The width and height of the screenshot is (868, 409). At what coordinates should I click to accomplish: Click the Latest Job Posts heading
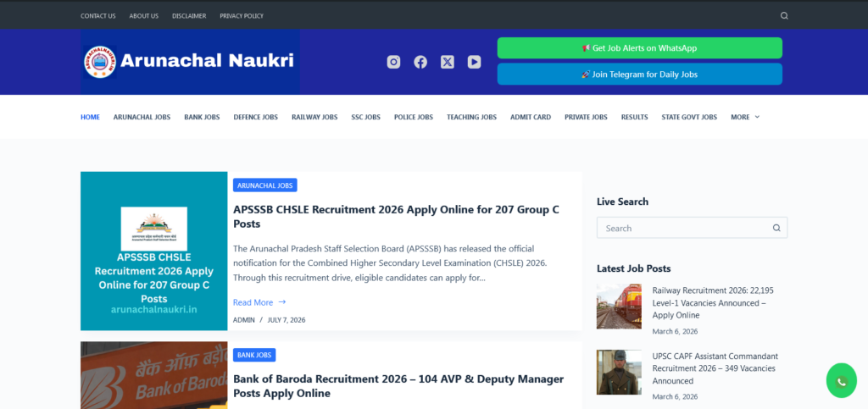click(x=634, y=268)
